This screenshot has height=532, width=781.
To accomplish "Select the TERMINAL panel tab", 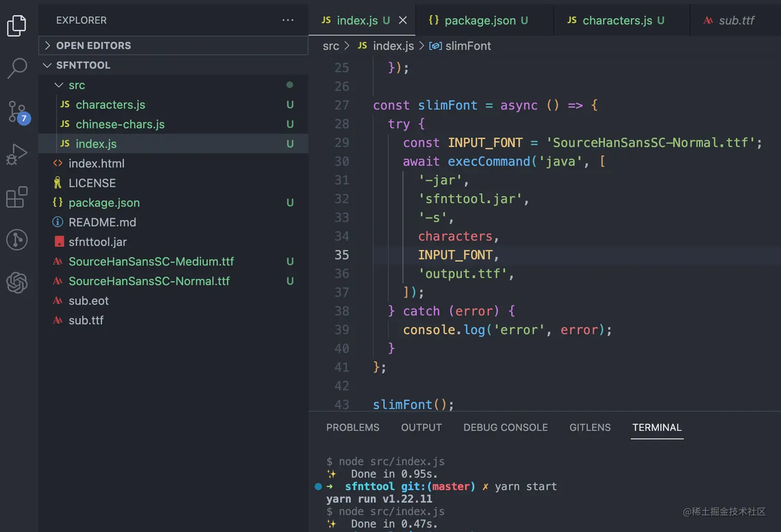I will point(657,428).
